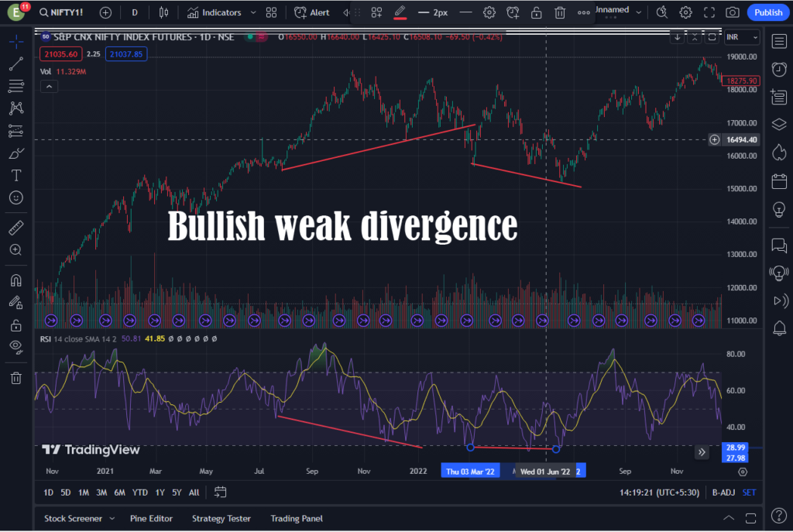
Task: Click the NIFTY1! symbol search field
Action: 60,12
